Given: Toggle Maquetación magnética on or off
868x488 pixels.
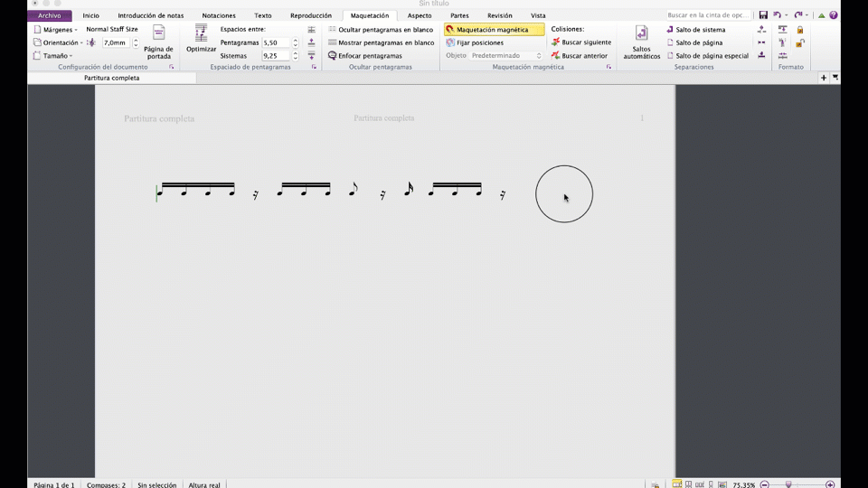Looking at the screenshot, I should click(x=494, y=29).
